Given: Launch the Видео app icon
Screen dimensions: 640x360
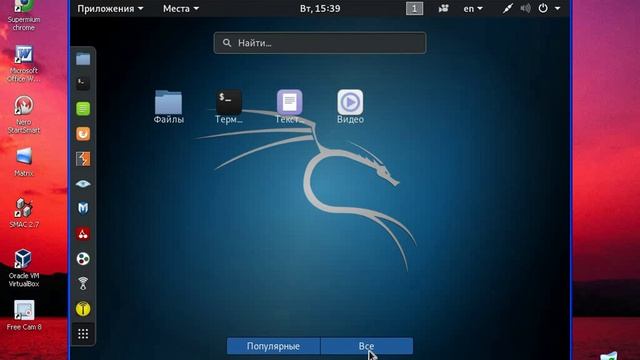Looking at the screenshot, I should click(350, 107).
